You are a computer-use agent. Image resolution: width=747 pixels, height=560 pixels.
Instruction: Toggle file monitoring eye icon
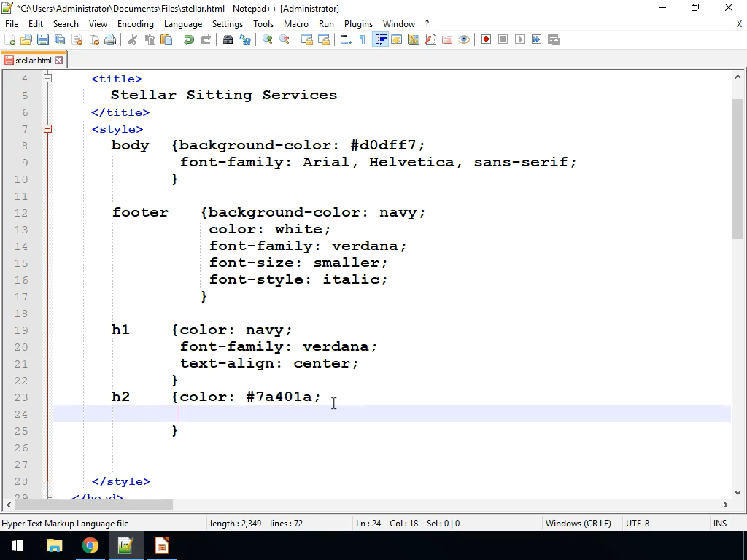[x=464, y=39]
